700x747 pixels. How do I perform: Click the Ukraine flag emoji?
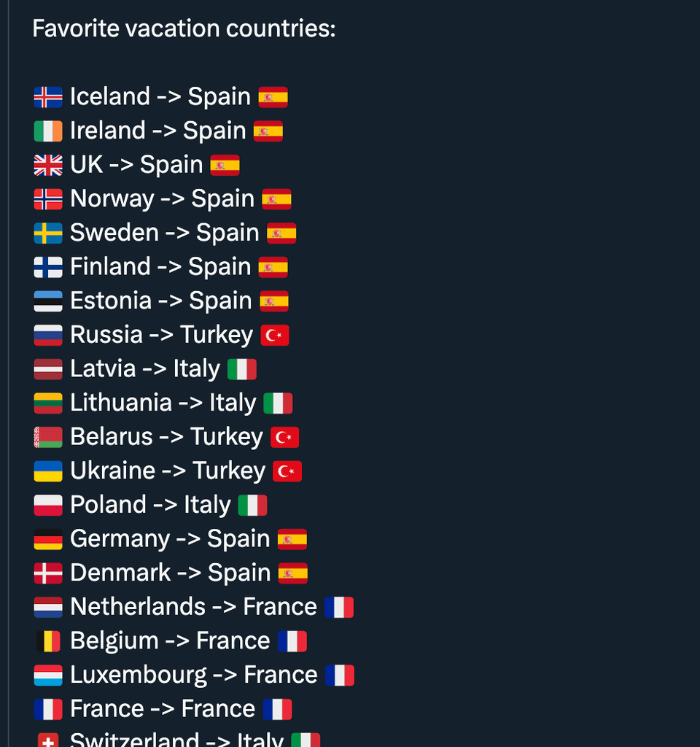click(x=48, y=471)
